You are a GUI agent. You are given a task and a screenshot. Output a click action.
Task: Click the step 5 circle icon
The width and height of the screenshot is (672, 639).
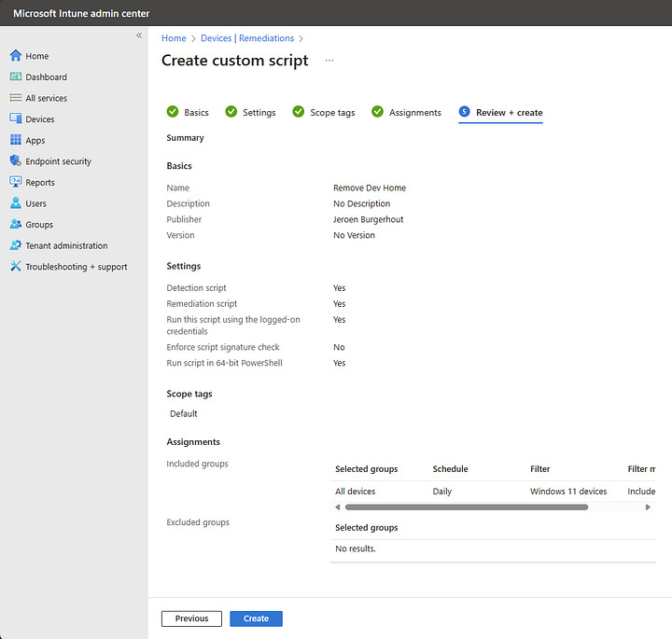464,112
